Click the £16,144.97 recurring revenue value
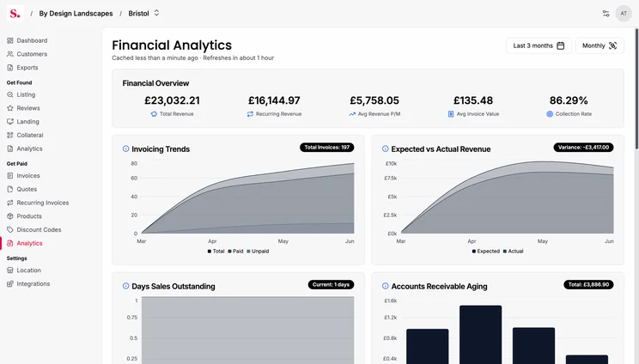Image resolution: width=639 pixels, height=364 pixels. [x=274, y=100]
